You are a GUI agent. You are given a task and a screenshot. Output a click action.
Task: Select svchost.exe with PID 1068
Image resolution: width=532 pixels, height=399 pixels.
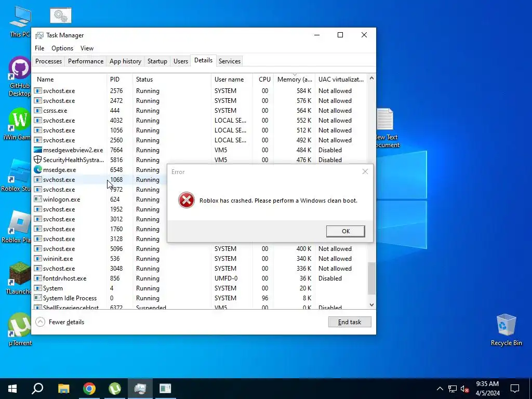coord(100,179)
